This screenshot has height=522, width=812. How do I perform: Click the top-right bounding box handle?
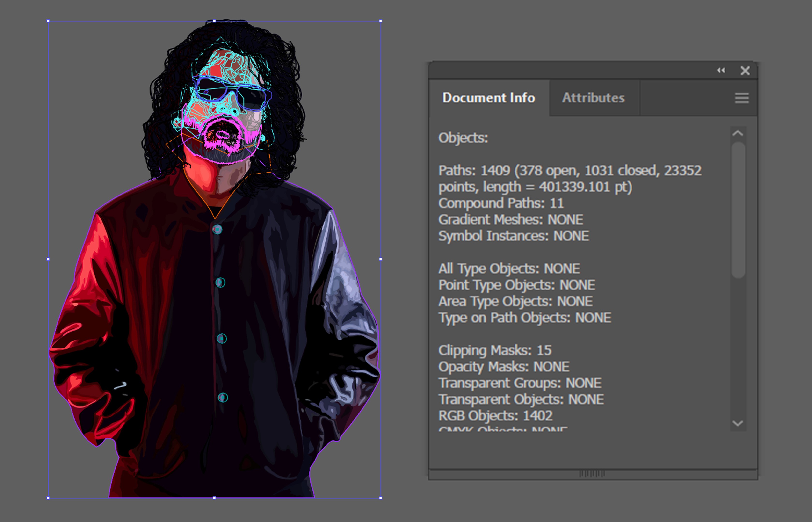click(x=381, y=21)
